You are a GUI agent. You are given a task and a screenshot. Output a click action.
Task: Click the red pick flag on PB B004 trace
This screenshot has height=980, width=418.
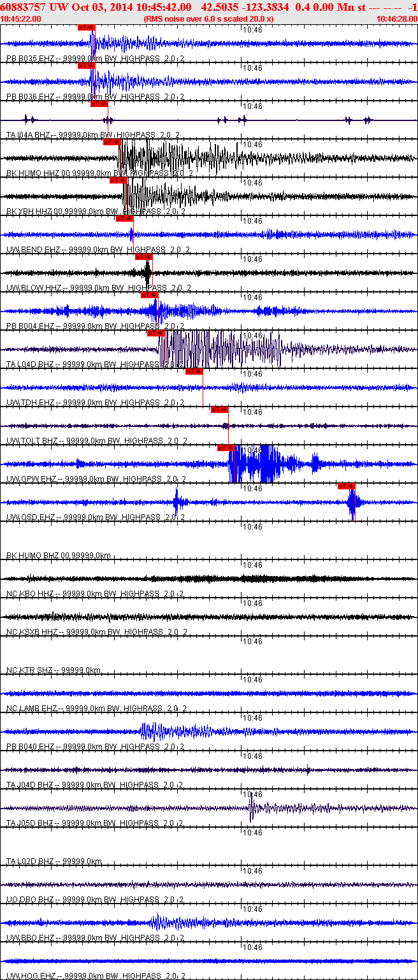pyautogui.click(x=150, y=295)
